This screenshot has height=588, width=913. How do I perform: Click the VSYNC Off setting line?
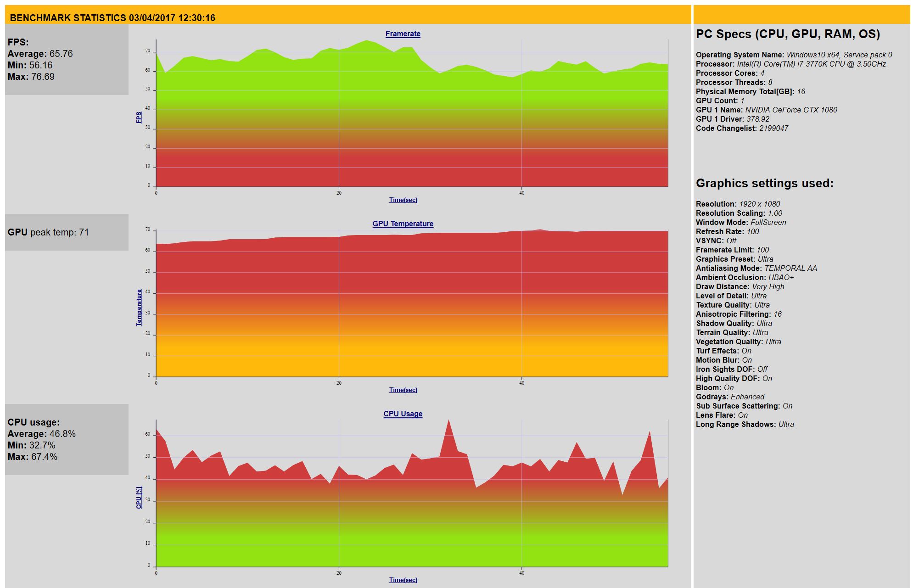pos(716,241)
